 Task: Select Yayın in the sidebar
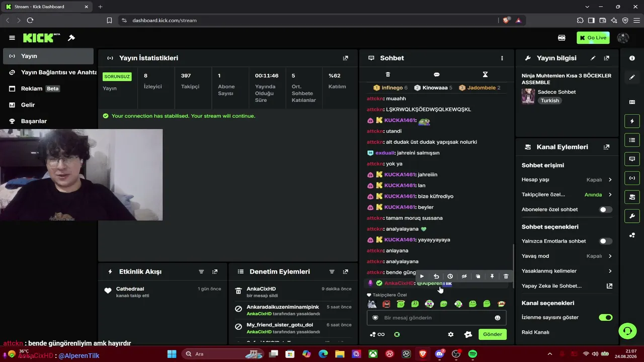(x=48, y=56)
